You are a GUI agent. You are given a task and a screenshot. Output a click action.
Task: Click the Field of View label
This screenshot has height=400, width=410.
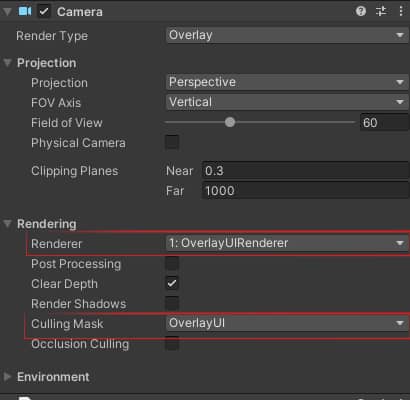[x=67, y=123]
